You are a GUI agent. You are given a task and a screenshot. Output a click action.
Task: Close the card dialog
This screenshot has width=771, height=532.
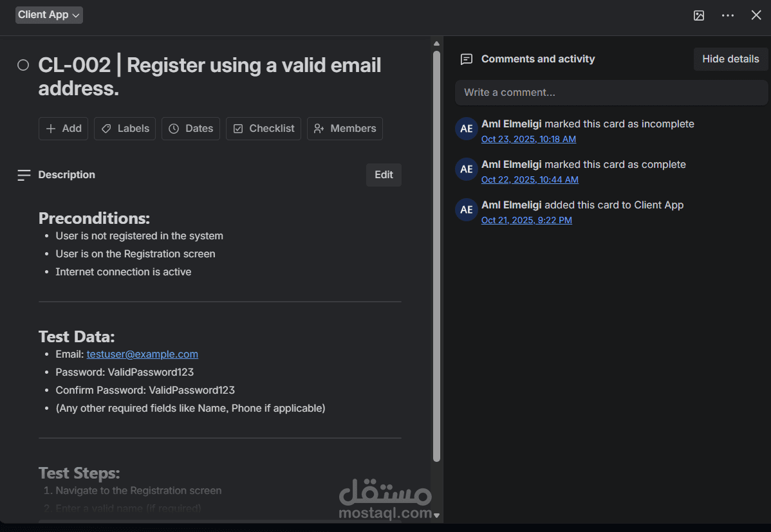tap(756, 15)
